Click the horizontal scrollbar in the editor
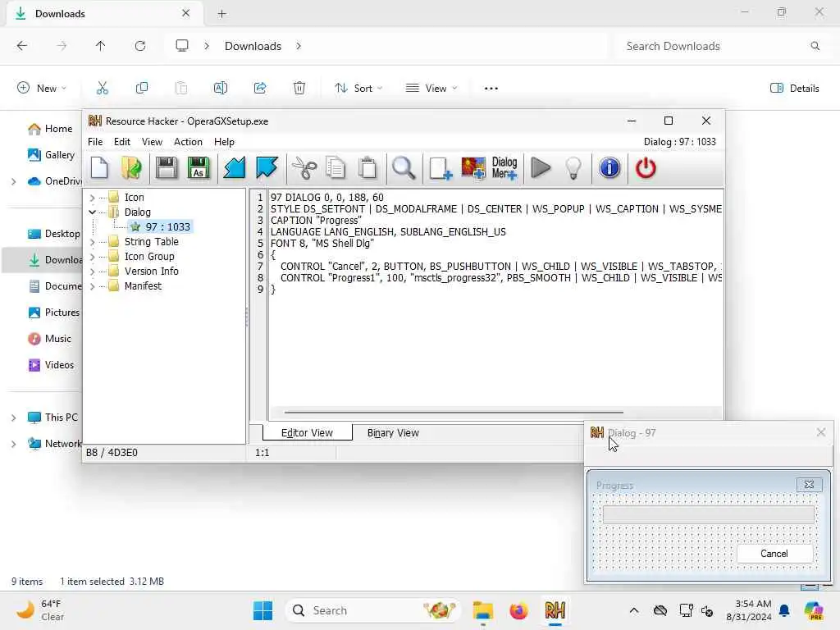This screenshot has height=630, width=840. tap(454, 413)
